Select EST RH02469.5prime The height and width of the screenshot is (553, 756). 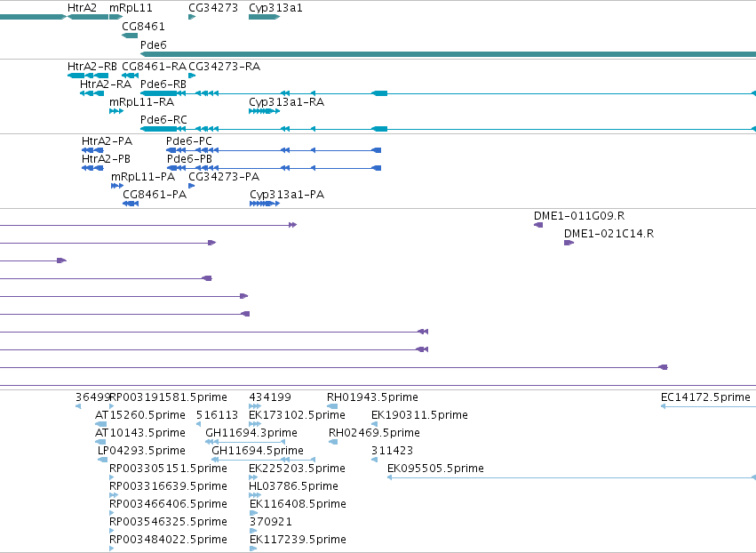point(374,433)
